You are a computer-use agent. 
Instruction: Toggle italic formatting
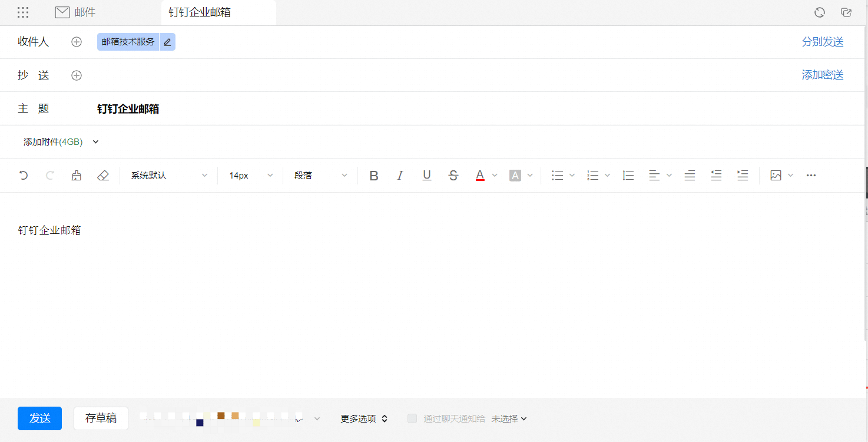pyautogui.click(x=400, y=175)
